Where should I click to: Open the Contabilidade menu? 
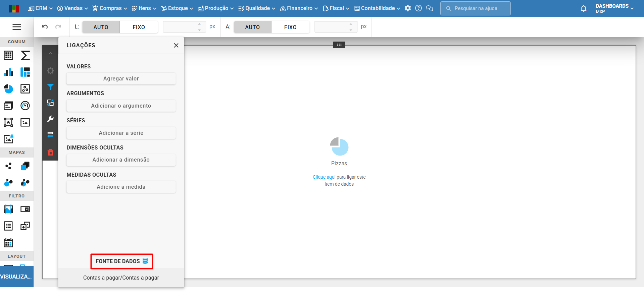point(377,8)
